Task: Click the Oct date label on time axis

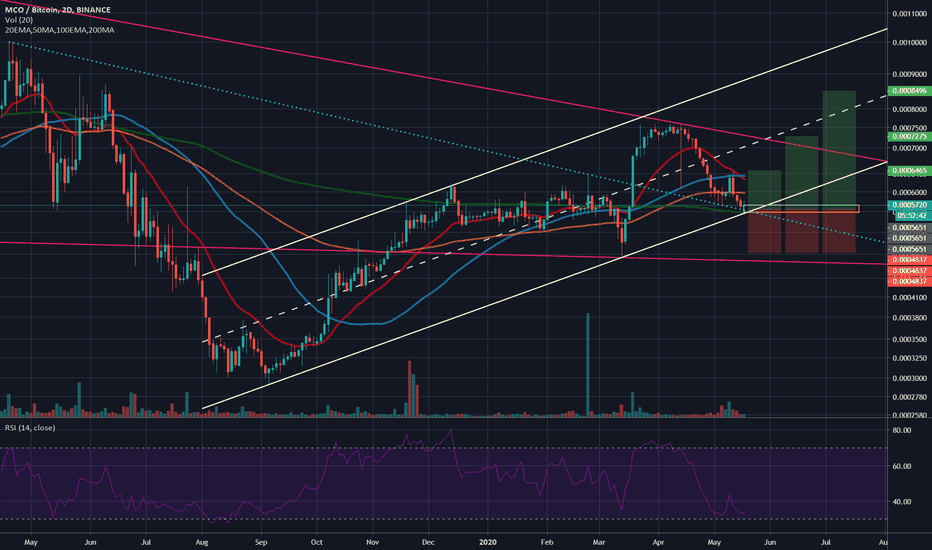Action: 316,542
